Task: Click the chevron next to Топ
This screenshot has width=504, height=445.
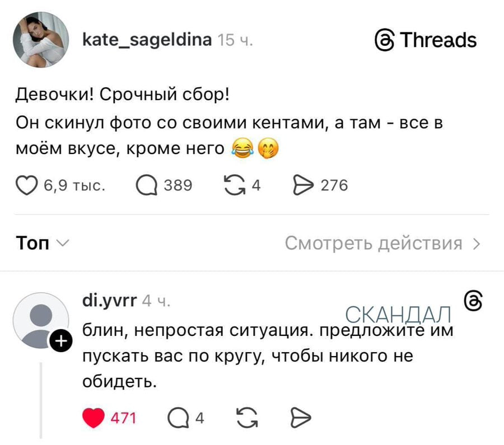Action: click(62, 243)
